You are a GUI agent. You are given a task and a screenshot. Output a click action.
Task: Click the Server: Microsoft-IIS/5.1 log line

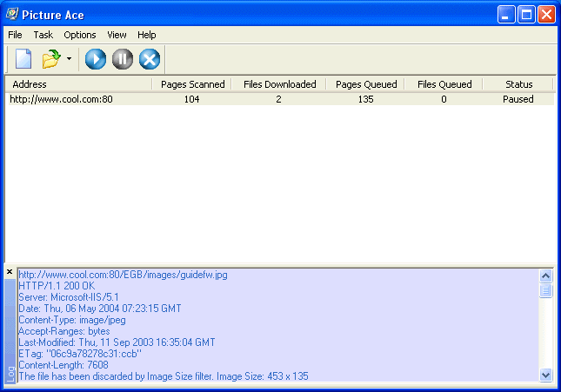(69, 297)
